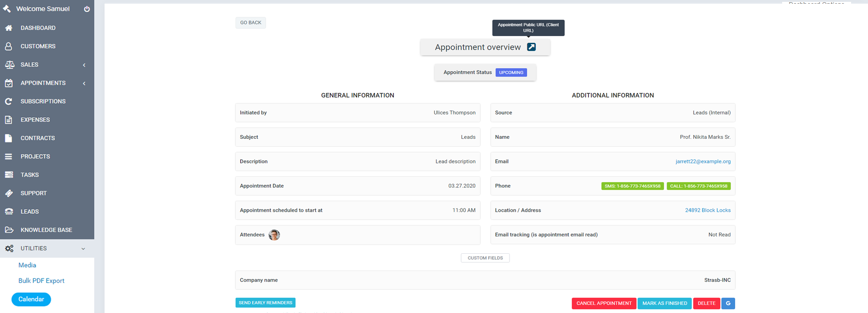Image resolution: width=868 pixels, height=313 pixels.
Task: Collapse the Utilities submenu chevron
Action: [83, 249]
